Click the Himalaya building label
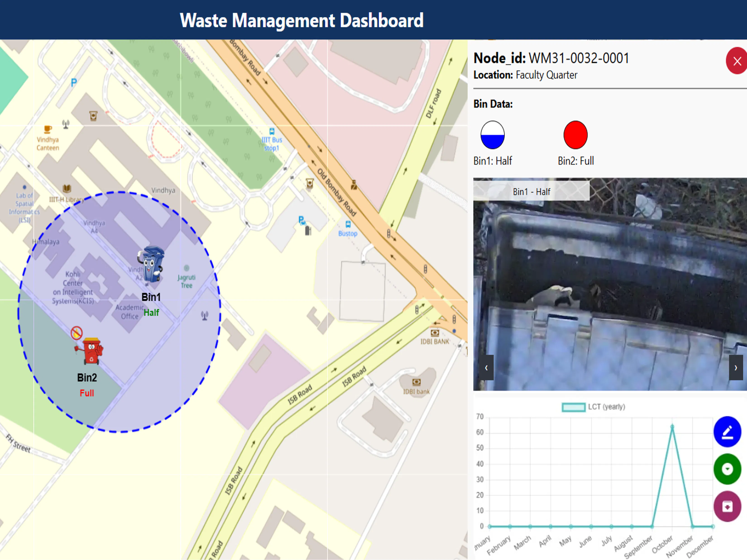This screenshot has height=560, width=747. click(x=45, y=242)
